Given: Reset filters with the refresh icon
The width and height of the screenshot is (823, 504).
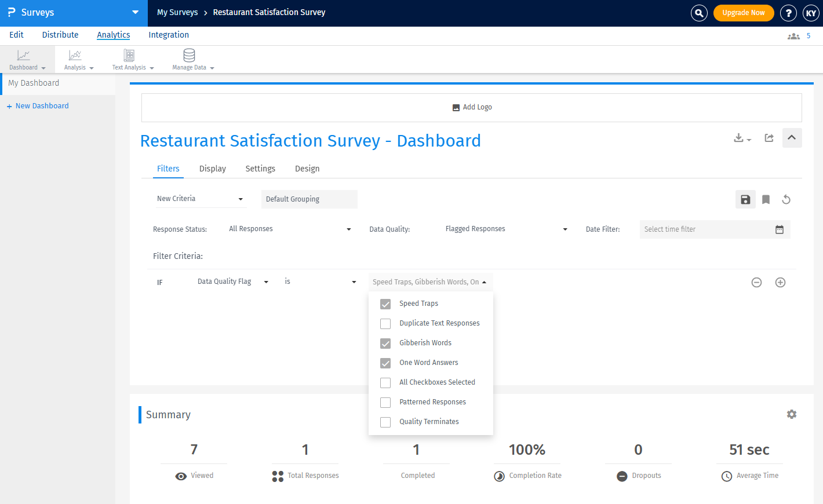Looking at the screenshot, I should click(786, 199).
